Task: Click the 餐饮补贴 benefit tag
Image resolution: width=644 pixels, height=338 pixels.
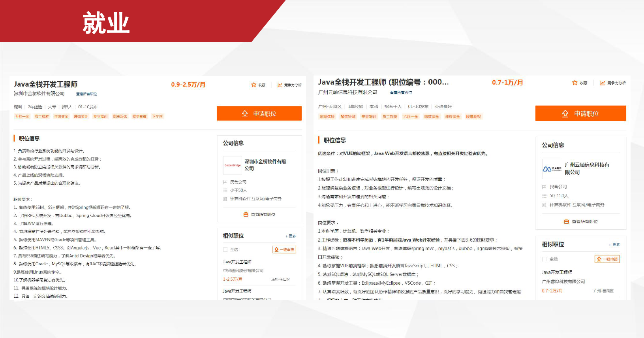Action: pyautogui.click(x=348, y=117)
